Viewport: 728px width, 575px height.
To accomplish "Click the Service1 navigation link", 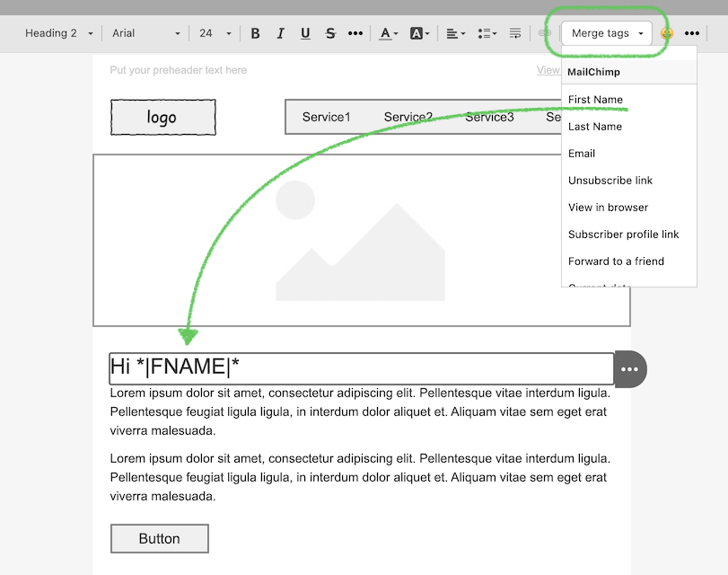I will click(x=326, y=117).
